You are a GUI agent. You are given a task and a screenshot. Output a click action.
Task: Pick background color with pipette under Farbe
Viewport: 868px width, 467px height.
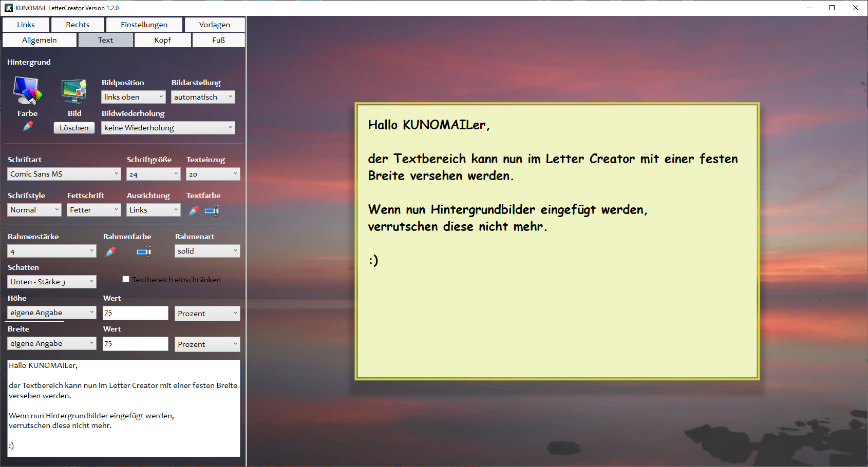(28, 126)
